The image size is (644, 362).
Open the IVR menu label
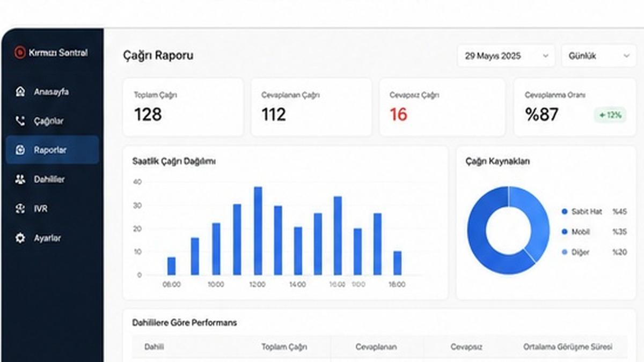pyautogui.click(x=41, y=209)
